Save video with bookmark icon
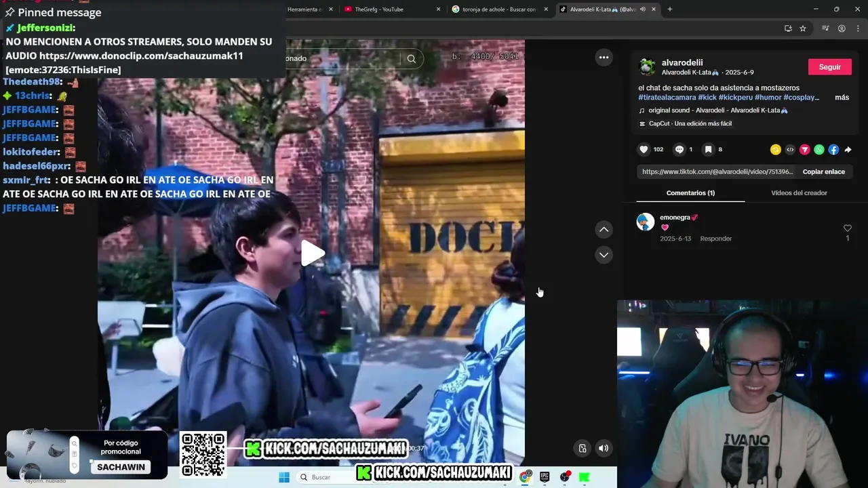The width and height of the screenshot is (868, 488). [708, 150]
